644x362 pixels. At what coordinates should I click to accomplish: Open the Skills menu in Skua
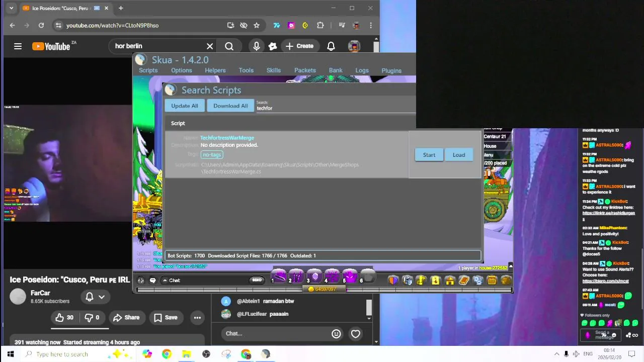(x=274, y=70)
